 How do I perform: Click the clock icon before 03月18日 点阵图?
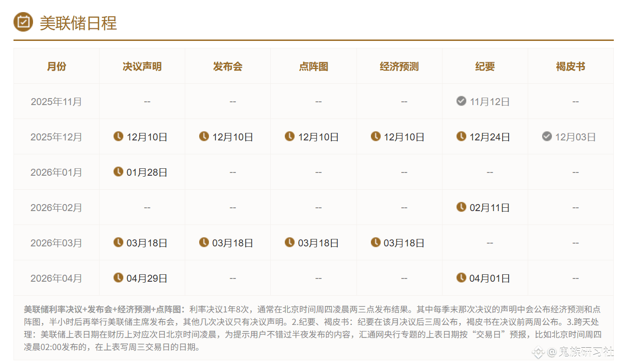tap(289, 242)
